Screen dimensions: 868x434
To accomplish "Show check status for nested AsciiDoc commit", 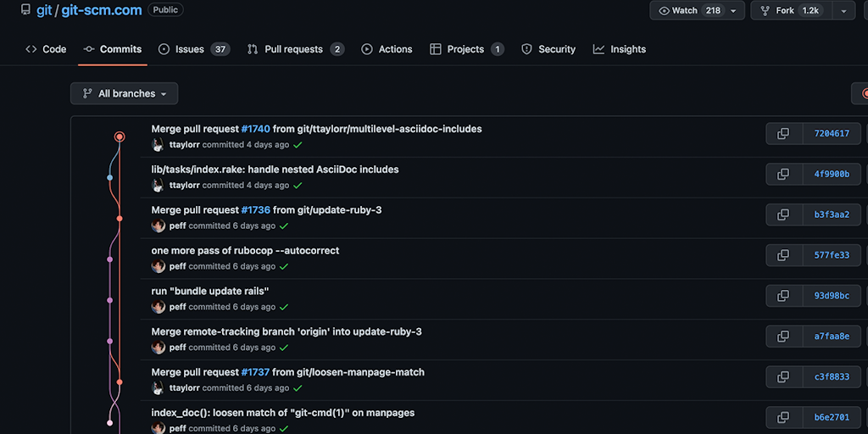I will pos(298,186).
